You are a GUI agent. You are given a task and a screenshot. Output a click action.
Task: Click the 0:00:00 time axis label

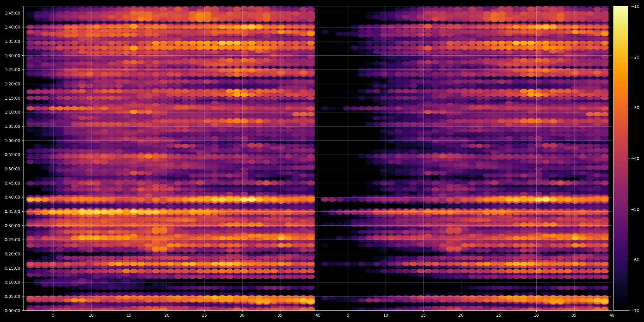(x=12, y=311)
